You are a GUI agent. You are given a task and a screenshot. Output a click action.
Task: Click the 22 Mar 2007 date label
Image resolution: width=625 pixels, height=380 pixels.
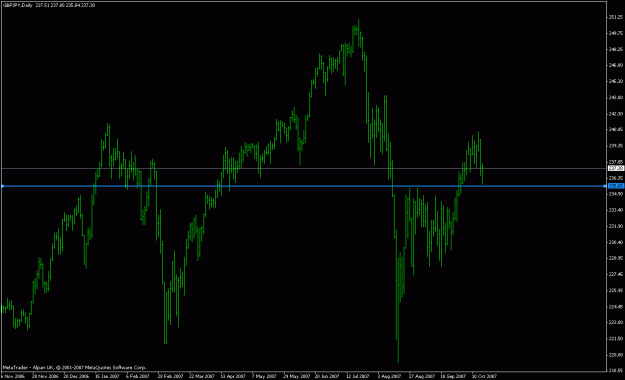202,376
